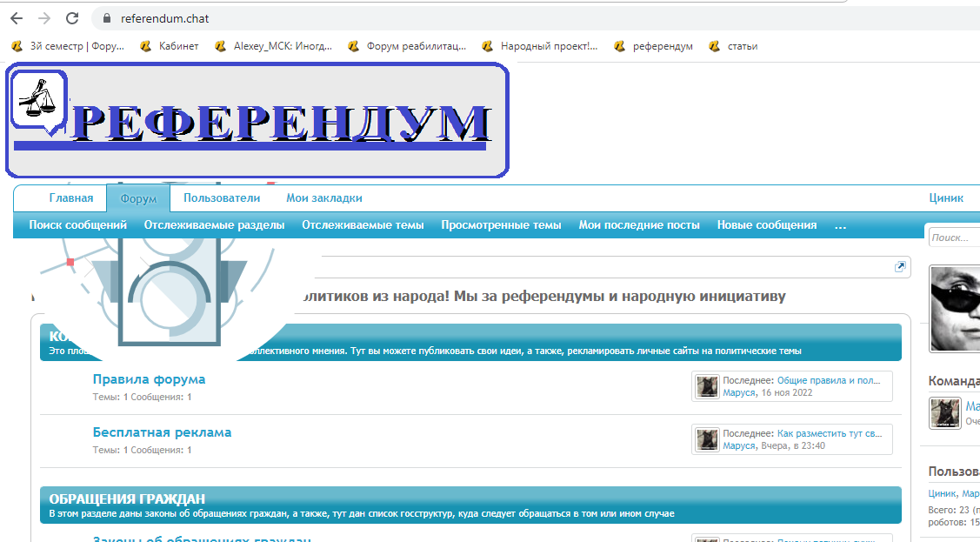Open the "статьи" bookmark
The image size is (980, 542).
(734, 45)
